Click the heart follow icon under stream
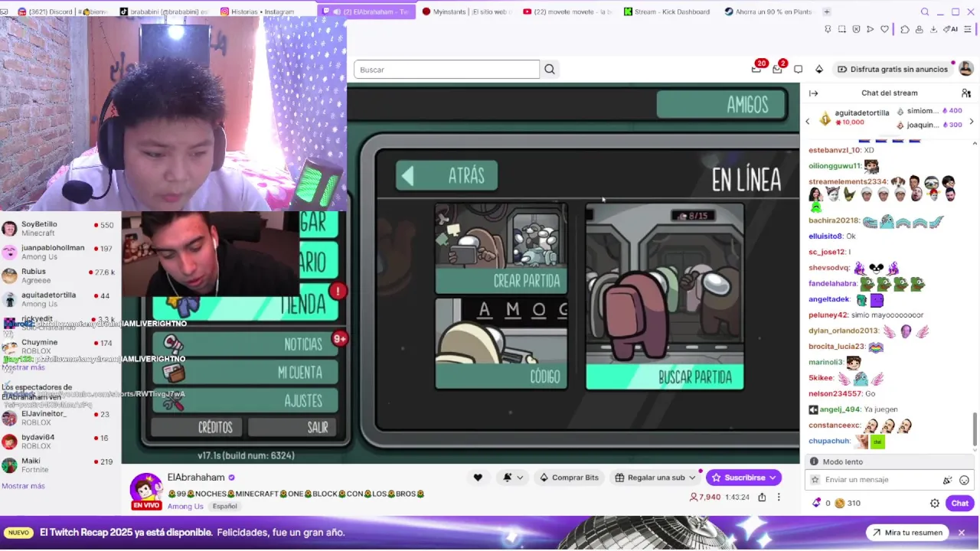This screenshot has height=551, width=980. [478, 478]
